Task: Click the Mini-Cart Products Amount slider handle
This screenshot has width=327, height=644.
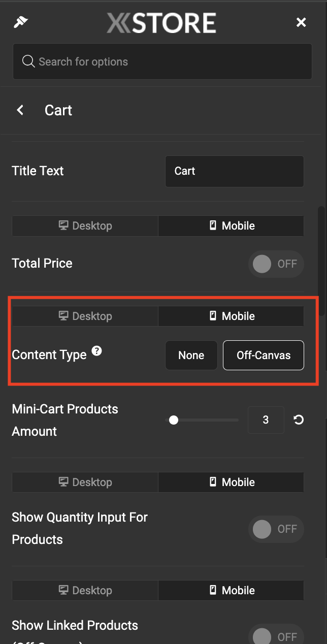Action: point(174,420)
